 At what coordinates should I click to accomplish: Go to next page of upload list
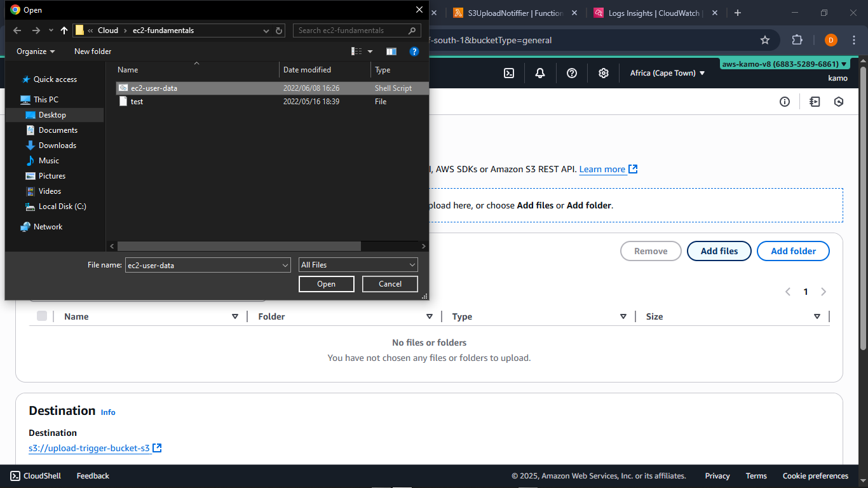point(824,292)
